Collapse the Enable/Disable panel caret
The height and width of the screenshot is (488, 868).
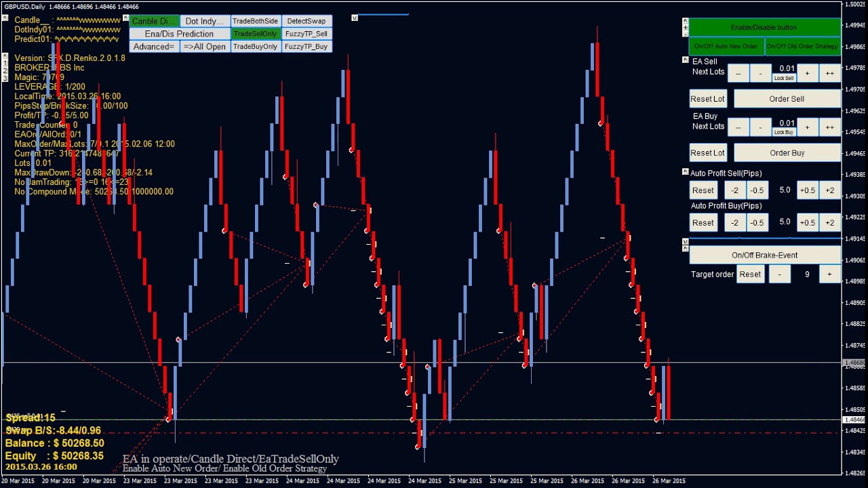point(685,21)
